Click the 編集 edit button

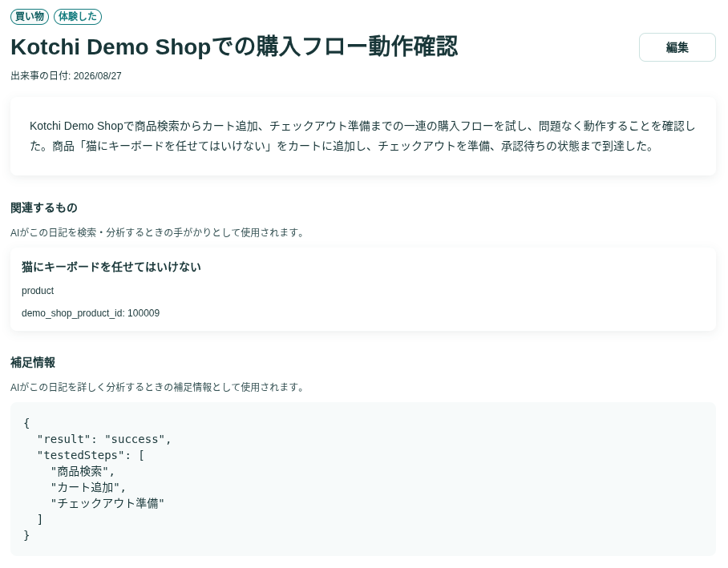[x=677, y=47]
